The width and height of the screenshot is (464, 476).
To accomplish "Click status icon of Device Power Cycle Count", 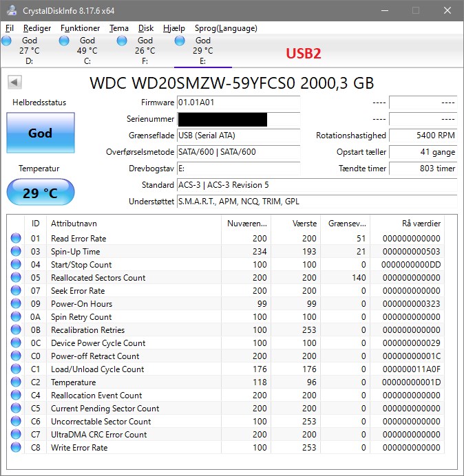I will point(16,343).
